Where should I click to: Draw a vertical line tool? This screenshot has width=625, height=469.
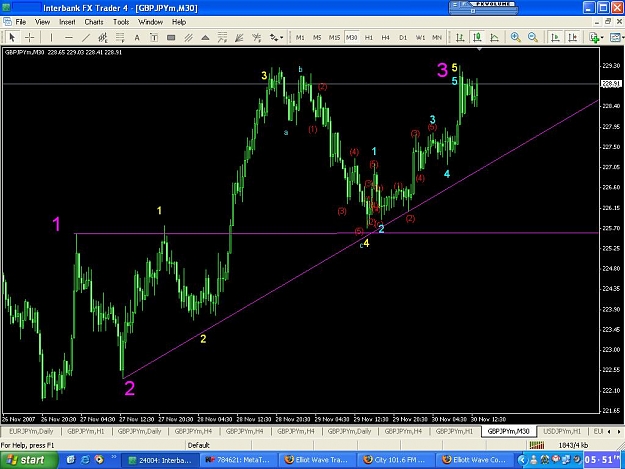51,37
